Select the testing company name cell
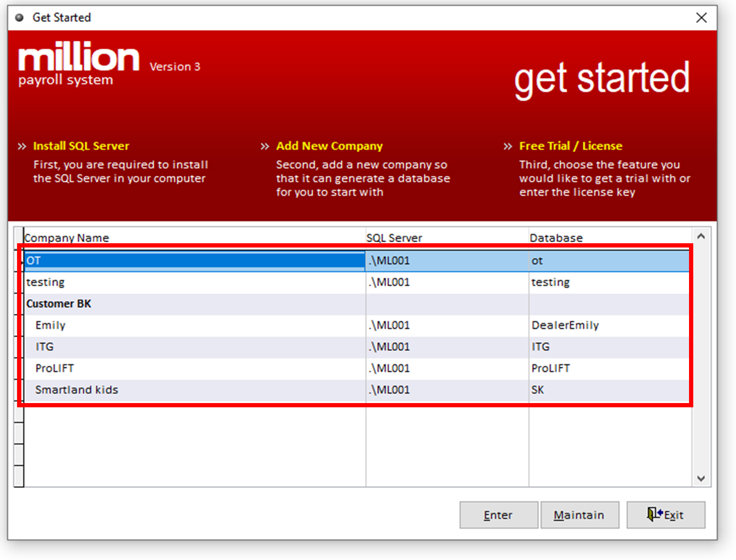 click(x=195, y=283)
